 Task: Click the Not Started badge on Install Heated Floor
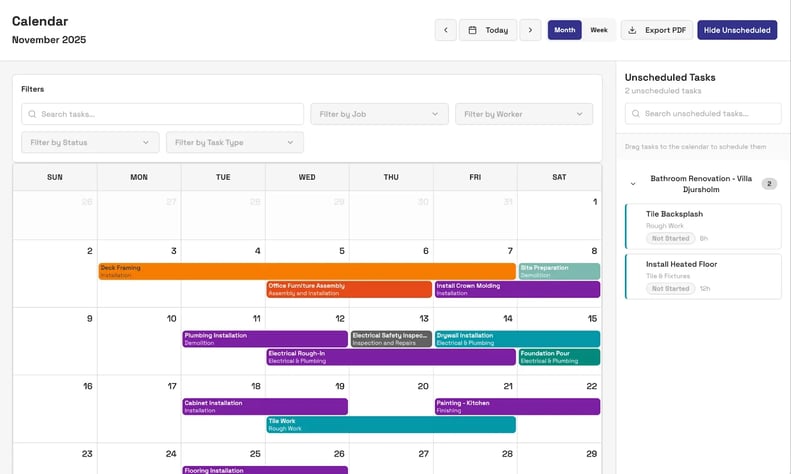(670, 289)
